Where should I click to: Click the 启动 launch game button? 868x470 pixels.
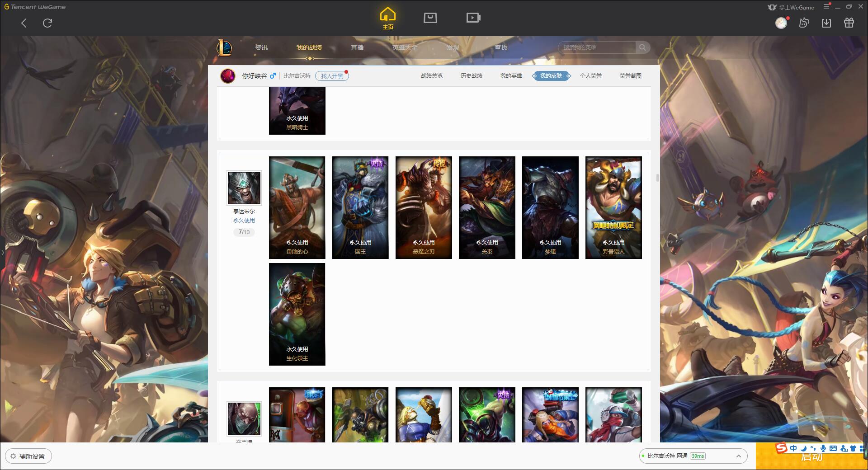[x=811, y=456]
